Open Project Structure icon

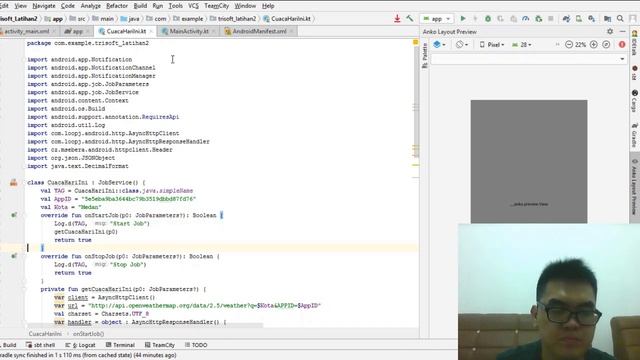(607, 18)
